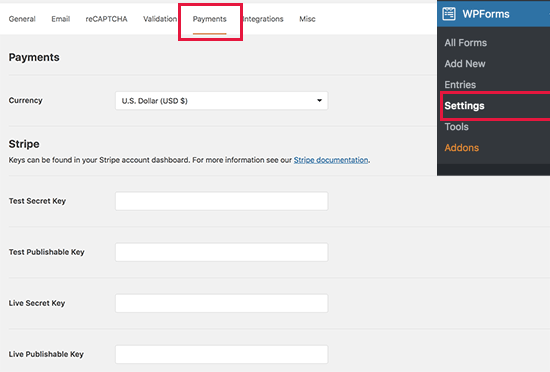Viewport: 550px width, 372px height.
Task: Select the Validation tab
Action: pos(160,19)
